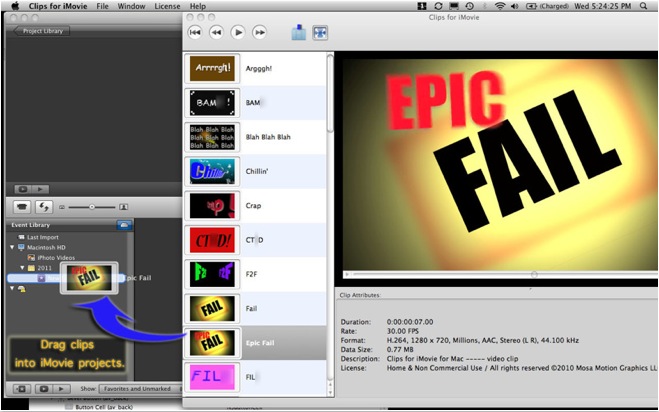Collapse the Macintosh HD tree node
Screen dimensions: 659x412
pos(12,247)
